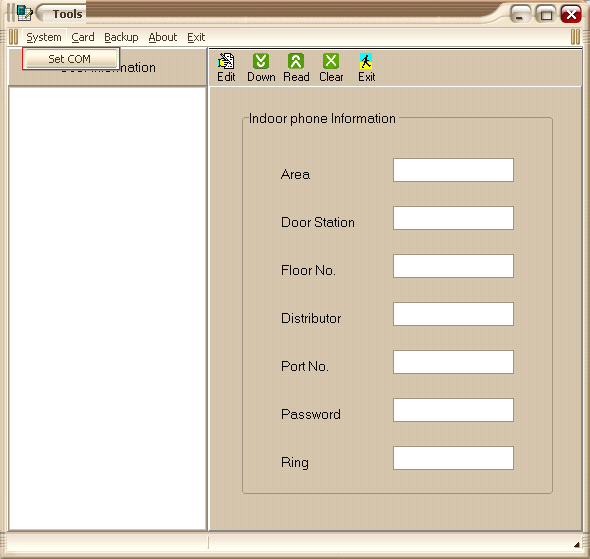Choose Exit in the menu bar
This screenshot has width=590, height=559.
click(196, 37)
